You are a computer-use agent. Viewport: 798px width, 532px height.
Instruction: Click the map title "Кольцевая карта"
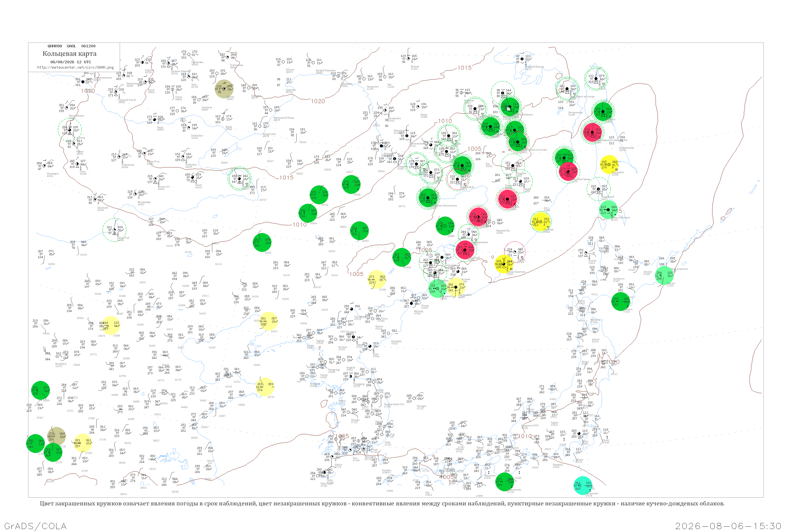coord(69,54)
